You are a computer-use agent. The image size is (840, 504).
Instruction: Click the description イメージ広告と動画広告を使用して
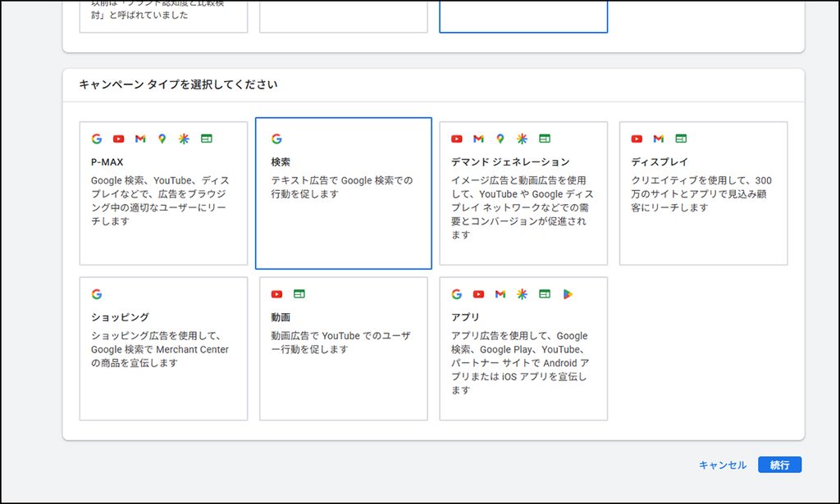click(x=523, y=207)
